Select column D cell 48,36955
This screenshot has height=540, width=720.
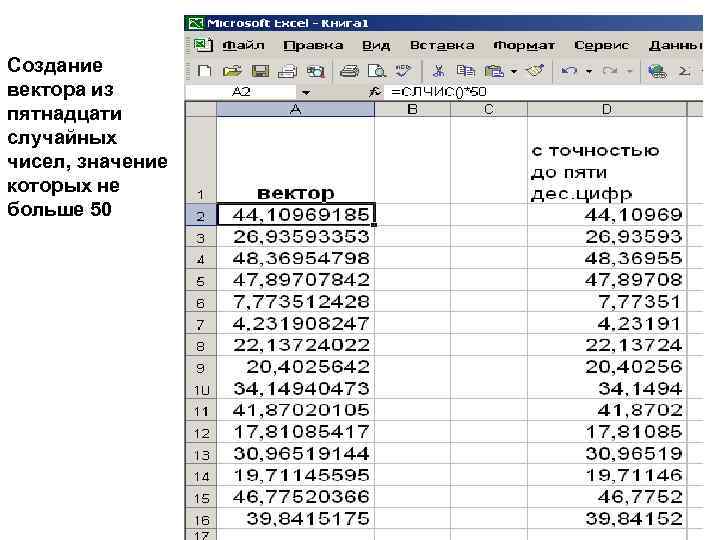click(x=607, y=258)
